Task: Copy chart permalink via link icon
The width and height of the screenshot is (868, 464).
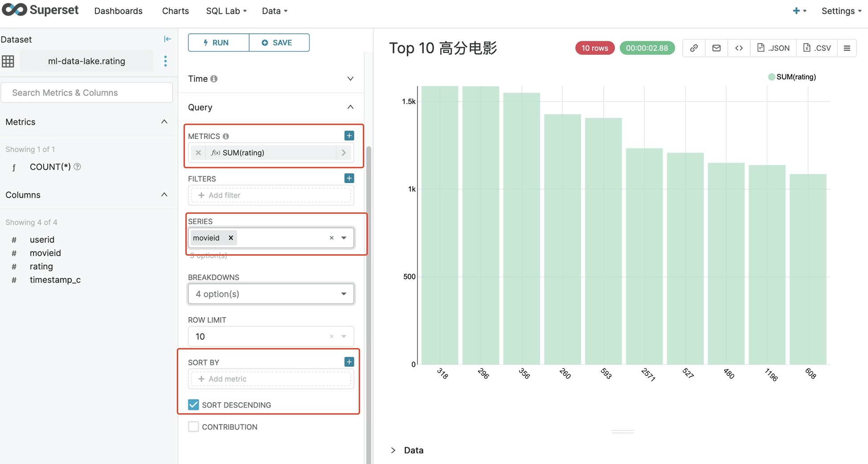Action: pyautogui.click(x=694, y=48)
